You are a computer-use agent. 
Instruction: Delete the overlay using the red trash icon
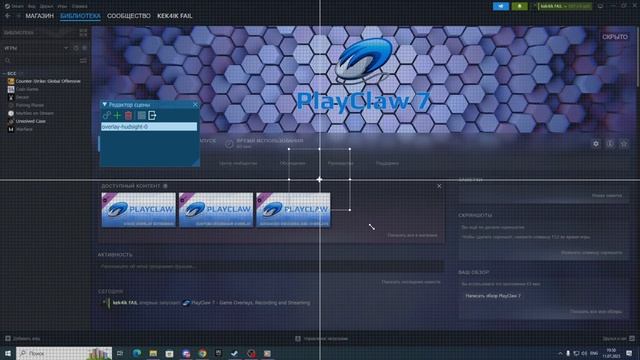[129, 116]
